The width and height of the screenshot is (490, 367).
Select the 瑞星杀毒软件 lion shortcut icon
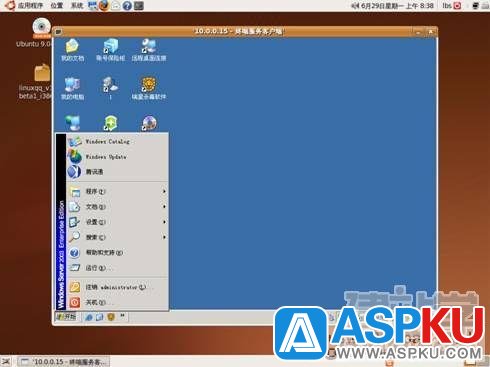(x=149, y=89)
